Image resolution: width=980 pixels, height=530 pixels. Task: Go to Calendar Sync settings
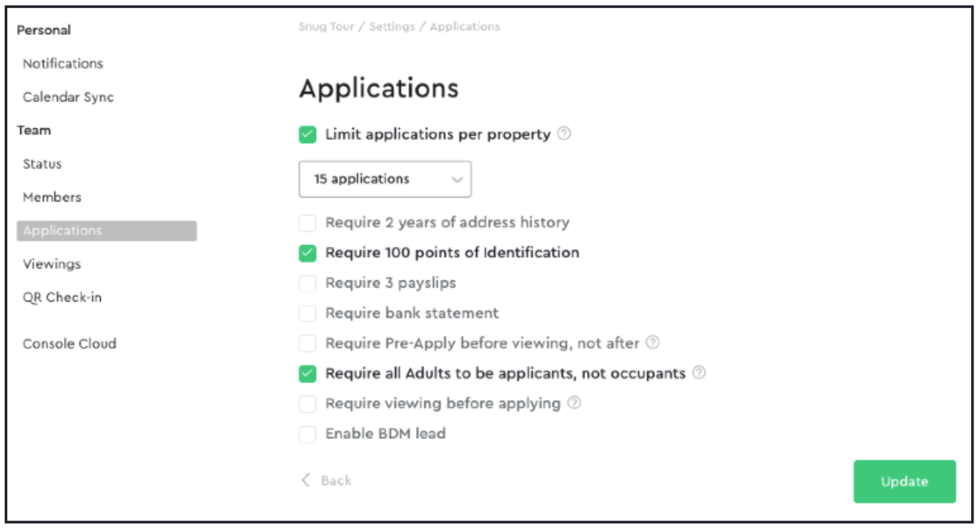(68, 97)
